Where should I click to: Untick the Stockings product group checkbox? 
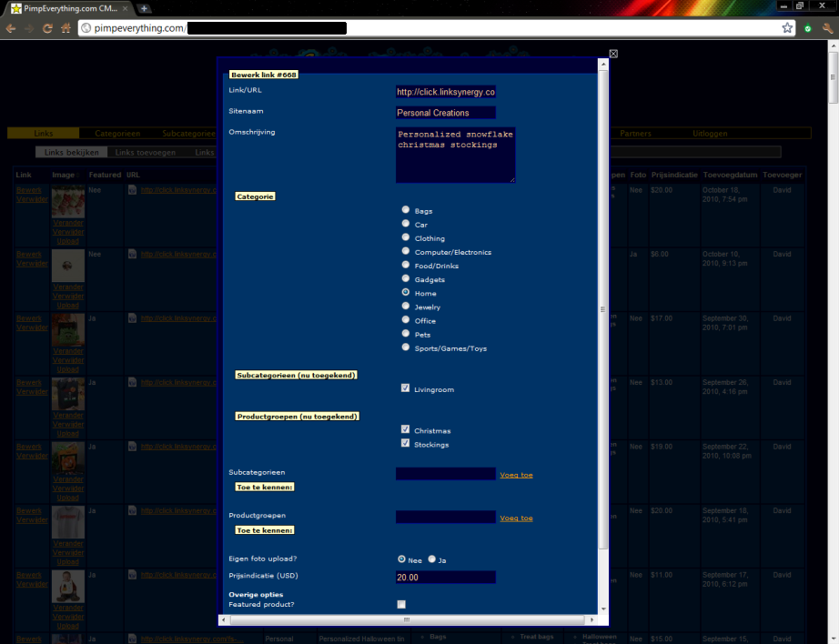tap(405, 444)
